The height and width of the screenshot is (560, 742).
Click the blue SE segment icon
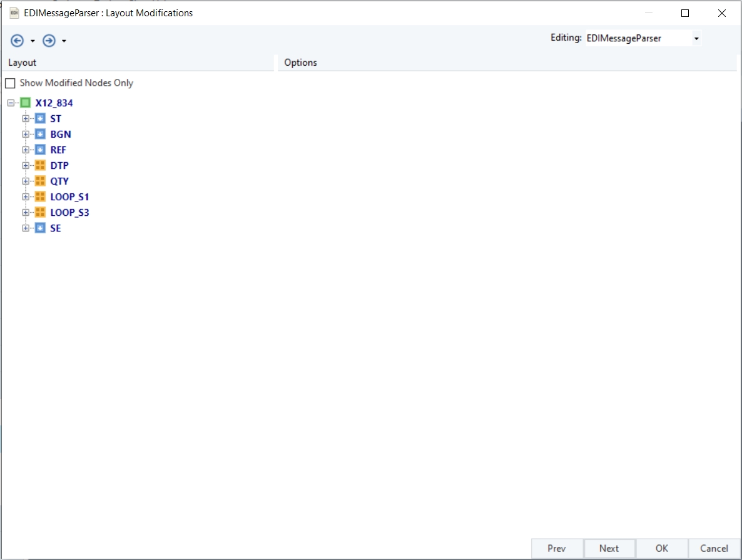point(40,228)
